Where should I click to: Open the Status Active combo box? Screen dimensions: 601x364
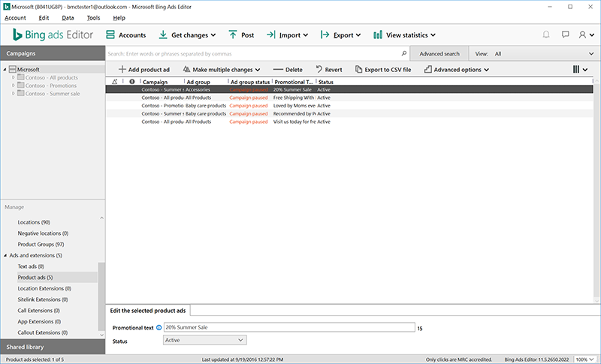204,340
